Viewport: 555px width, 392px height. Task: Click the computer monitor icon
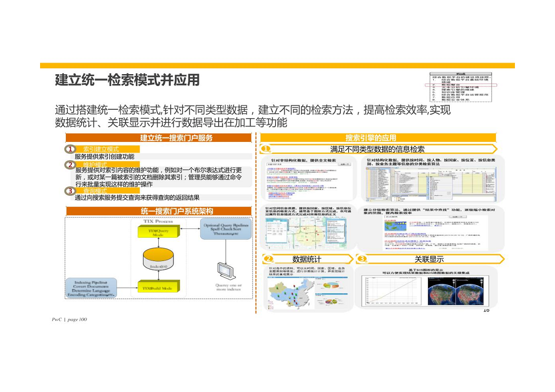(x=226, y=271)
